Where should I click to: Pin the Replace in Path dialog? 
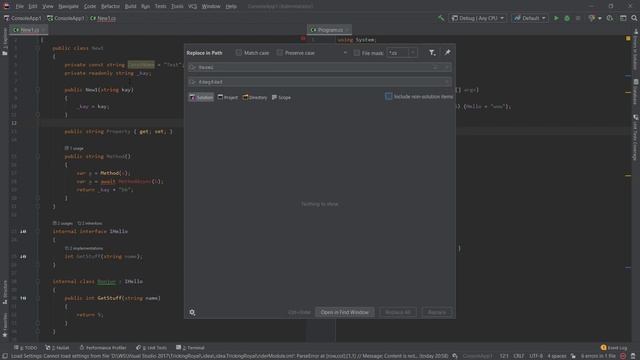click(447, 52)
